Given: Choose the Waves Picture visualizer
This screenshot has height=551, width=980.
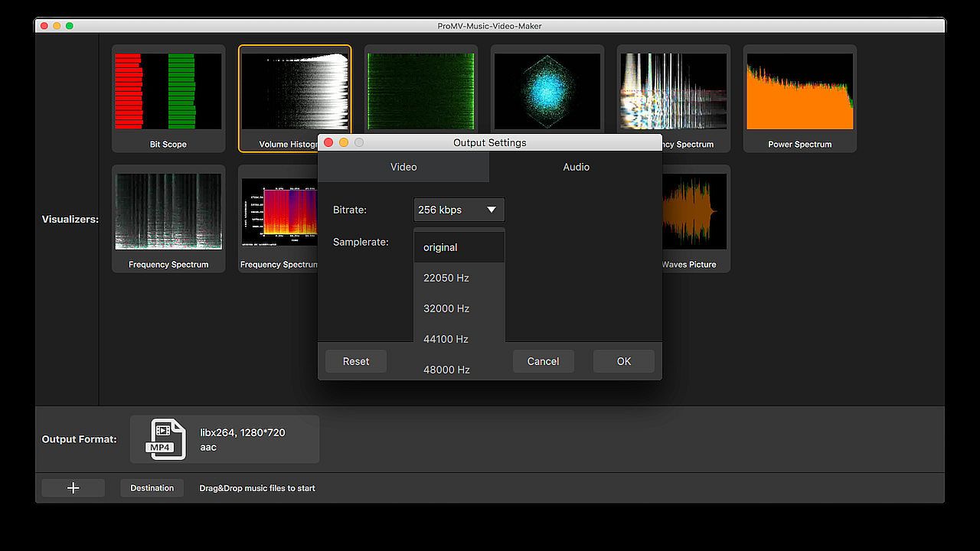Looking at the screenshot, I should pyautogui.click(x=693, y=218).
